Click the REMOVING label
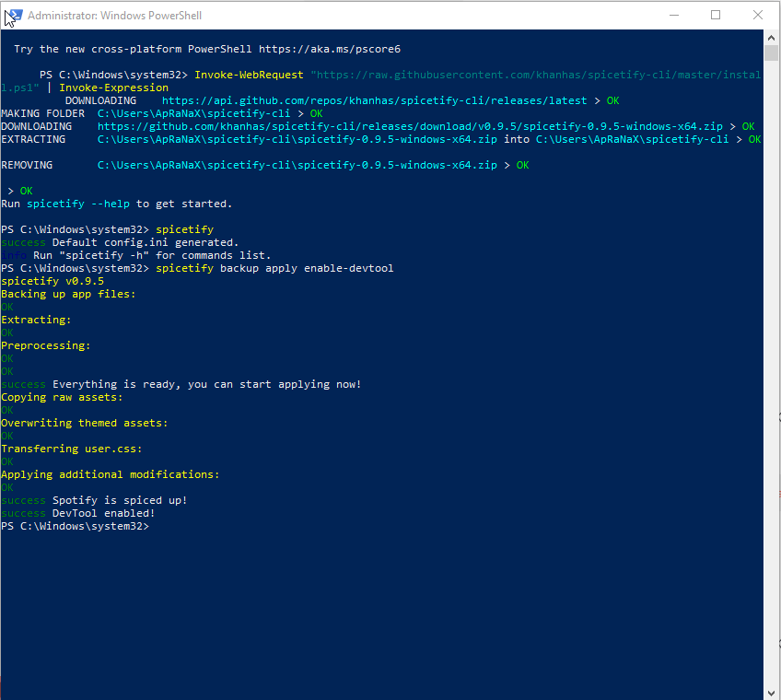This screenshot has height=700, width=781. pyautogui.click(x=27, y=165)
